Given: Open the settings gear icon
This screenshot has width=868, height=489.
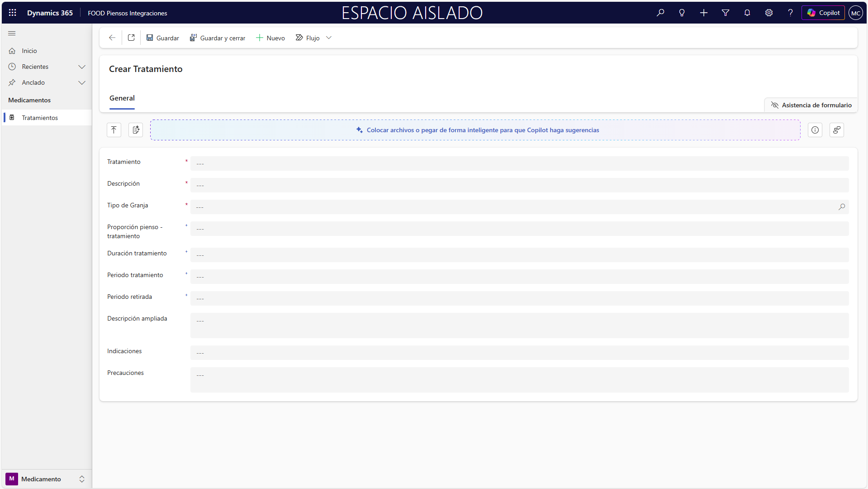Looking at the screenshot, I should coord(769,13).
